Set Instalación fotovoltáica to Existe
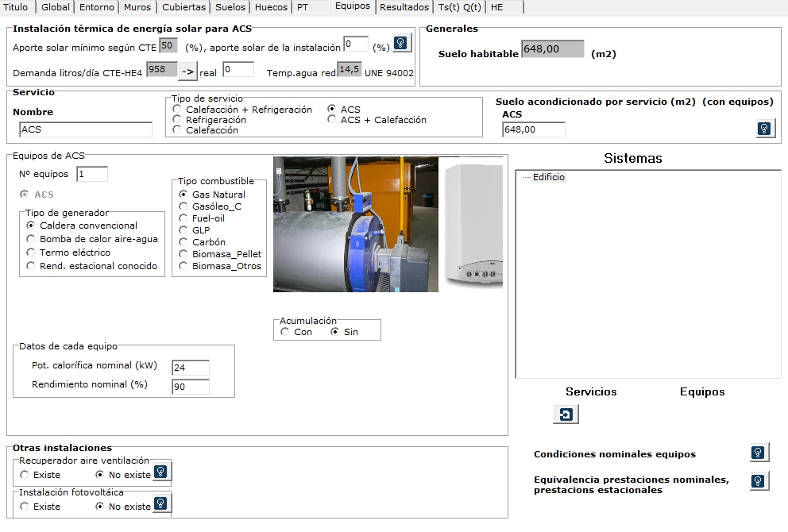The width and height of the screenshot is (788, 532). [41, 507]
